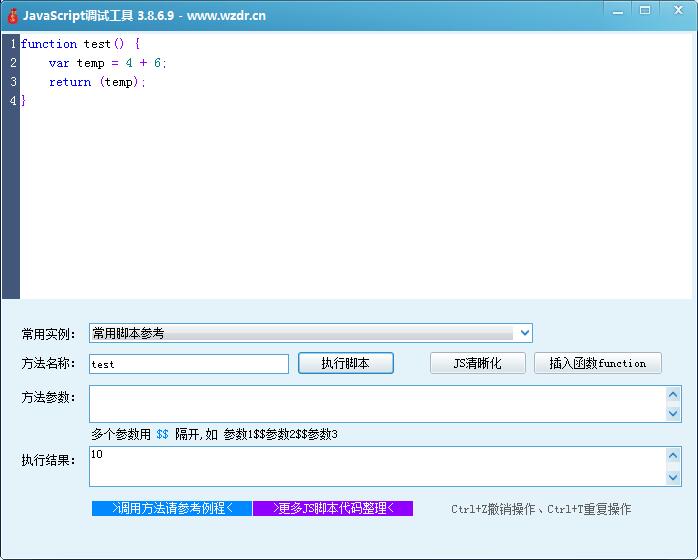Open the 调用方法请参考例程 link
The height and width of the screenshot is (560, 698).
tap(172, 508)
